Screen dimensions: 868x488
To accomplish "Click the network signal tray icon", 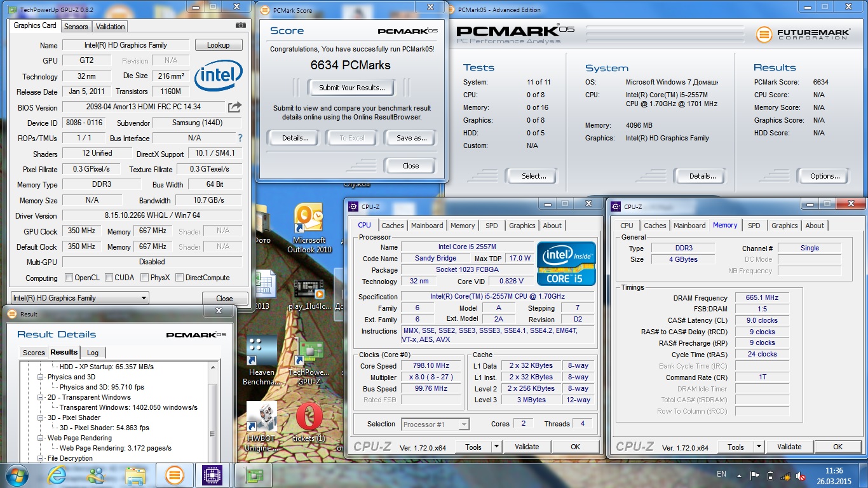I will pyautogui.click(x=786, y=475).
